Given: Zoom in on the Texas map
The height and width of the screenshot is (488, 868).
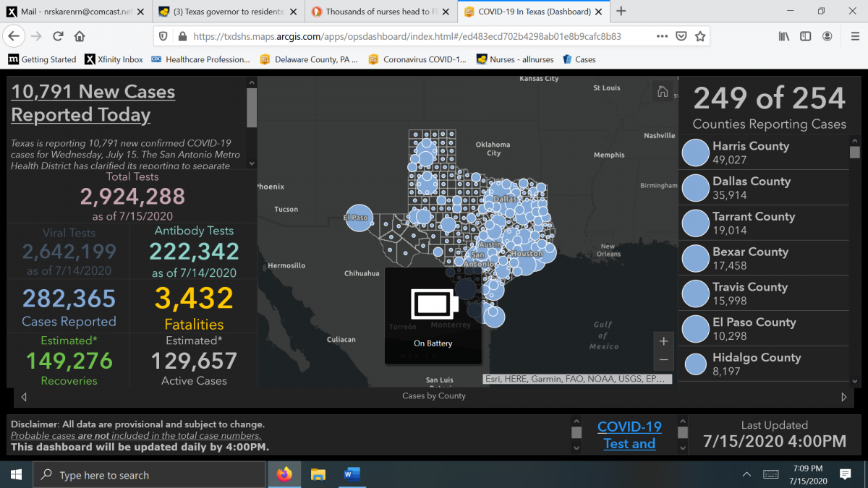Looking at the screenshot, I should (663, 341).
